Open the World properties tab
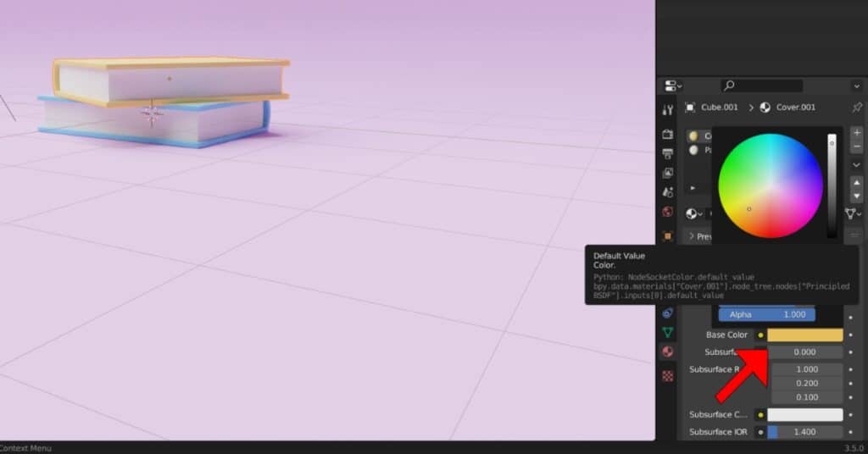The height and width of the screenshot is (454, 868). pyautogui.click(x=668, y=212)
